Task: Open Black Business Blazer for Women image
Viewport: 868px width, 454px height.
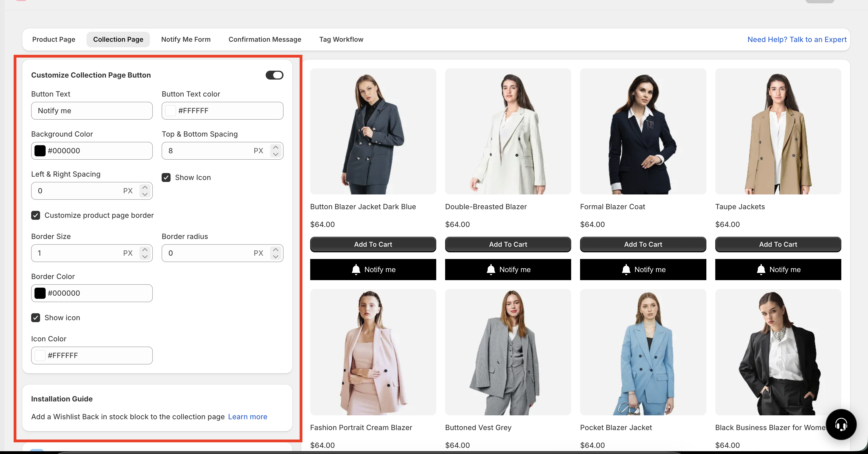Action: tap(778, 352)
